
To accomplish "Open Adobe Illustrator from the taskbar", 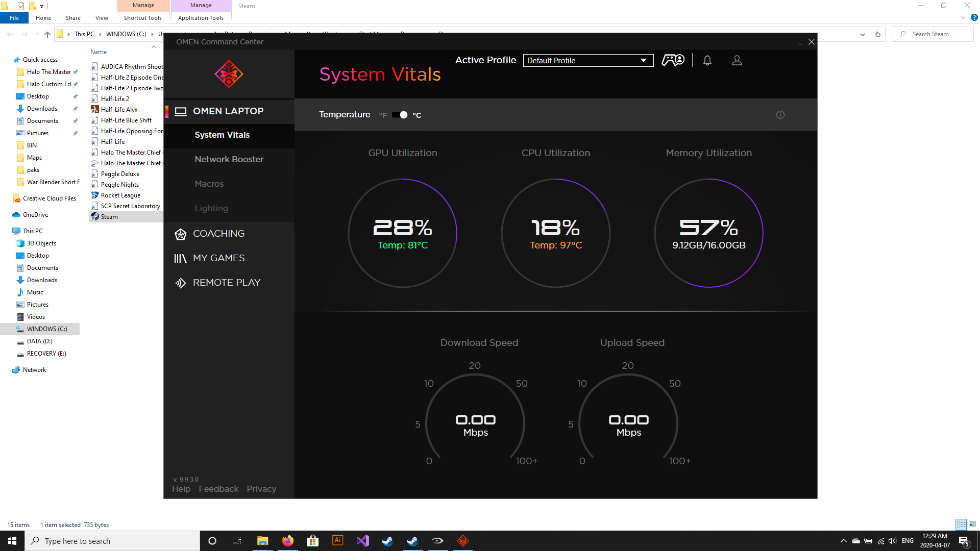I will 338,541.
